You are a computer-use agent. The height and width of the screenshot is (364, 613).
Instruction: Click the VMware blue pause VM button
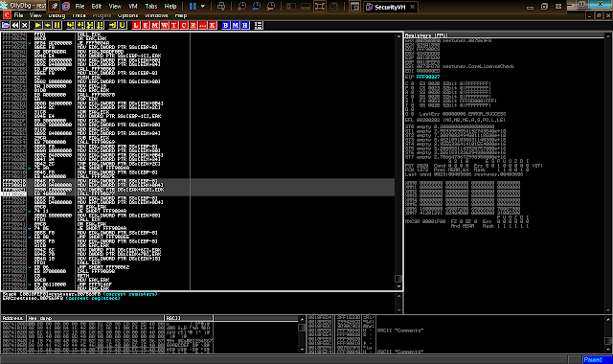pos(193,7)
